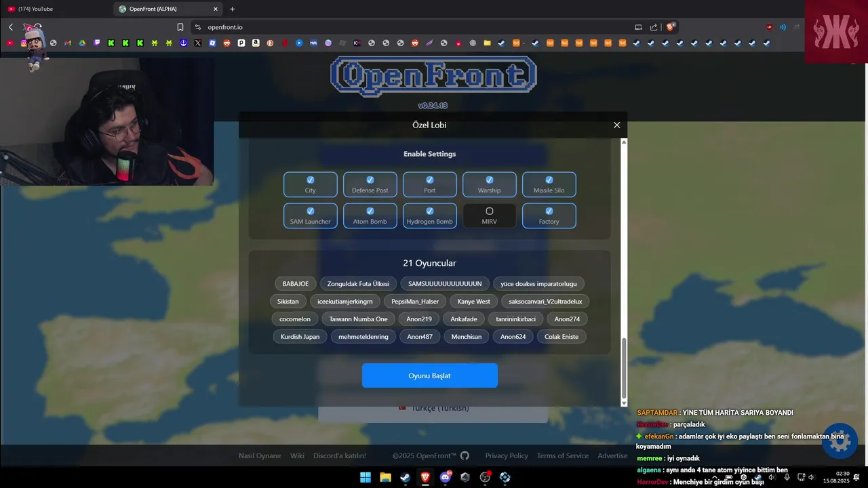Click the cocomelon player chip
The width and height of the screenshot is (868, 488).
[295, 319]
